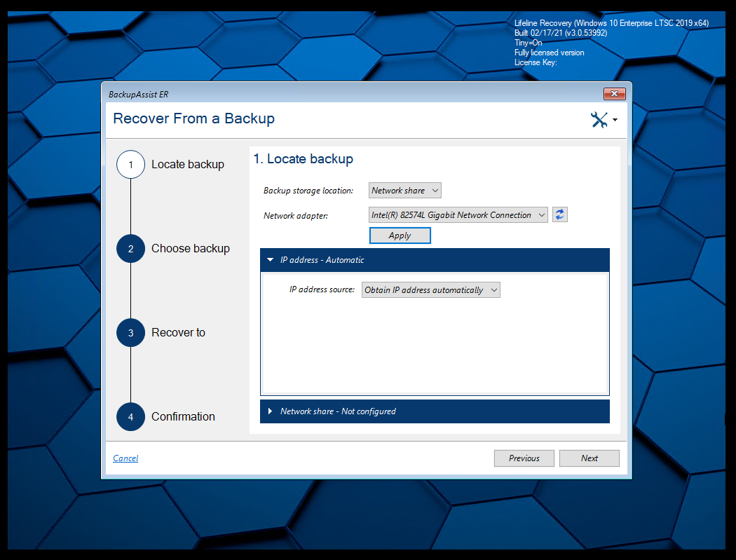Expand the Network share - Not configured section
The width and height of the screenshot is (736, 560).
point(435,411)
